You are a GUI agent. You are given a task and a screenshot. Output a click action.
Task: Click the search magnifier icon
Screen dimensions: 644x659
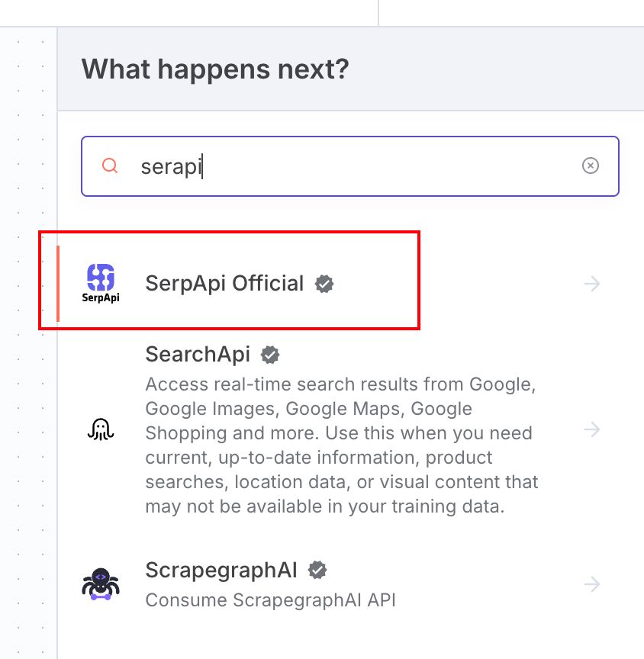click(x=109, y=166)
